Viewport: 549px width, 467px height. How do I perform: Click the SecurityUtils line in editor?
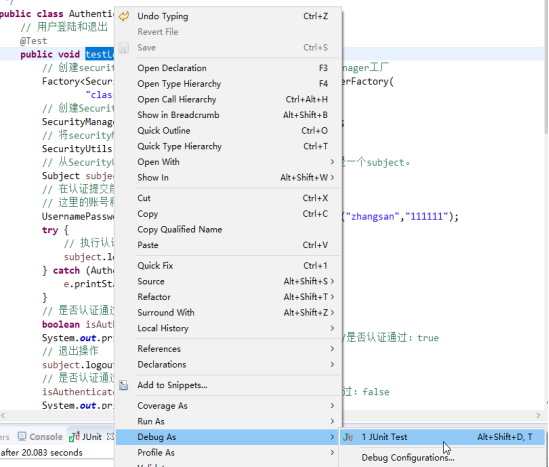[x=77, y=149]
